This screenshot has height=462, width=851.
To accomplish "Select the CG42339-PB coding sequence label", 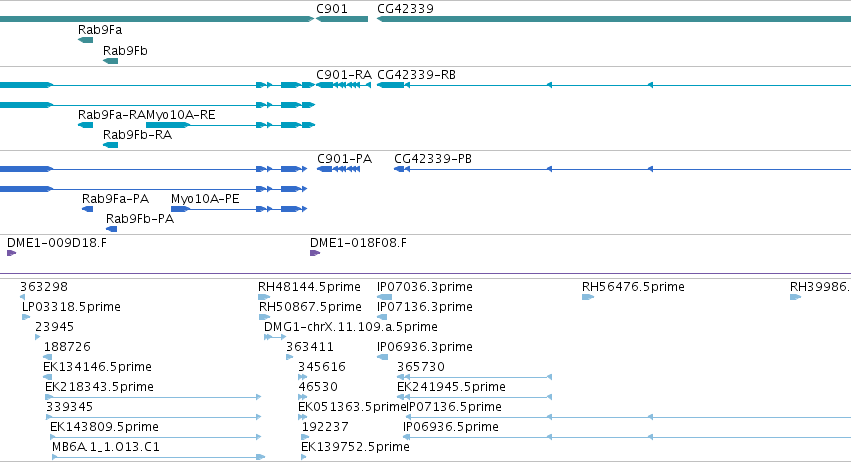I will tap(433, 159).
